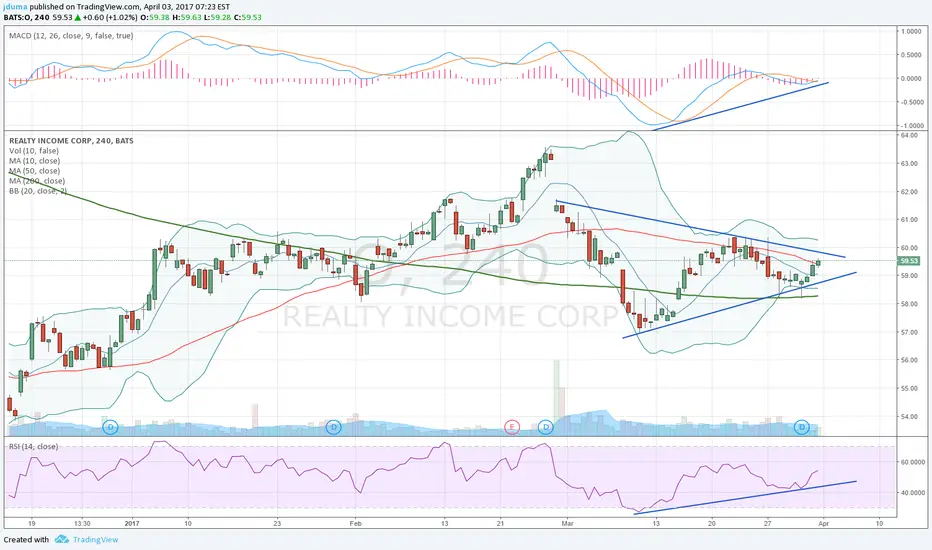
Task: Click the red E earnings marker
Action: click(511, 426)
